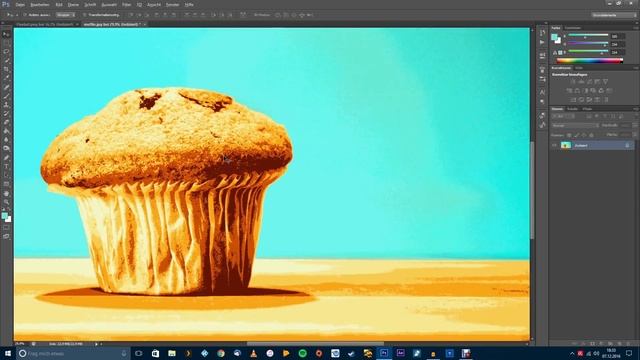
Task: Add a Curves adjustment
Action: tap(589, 82)
